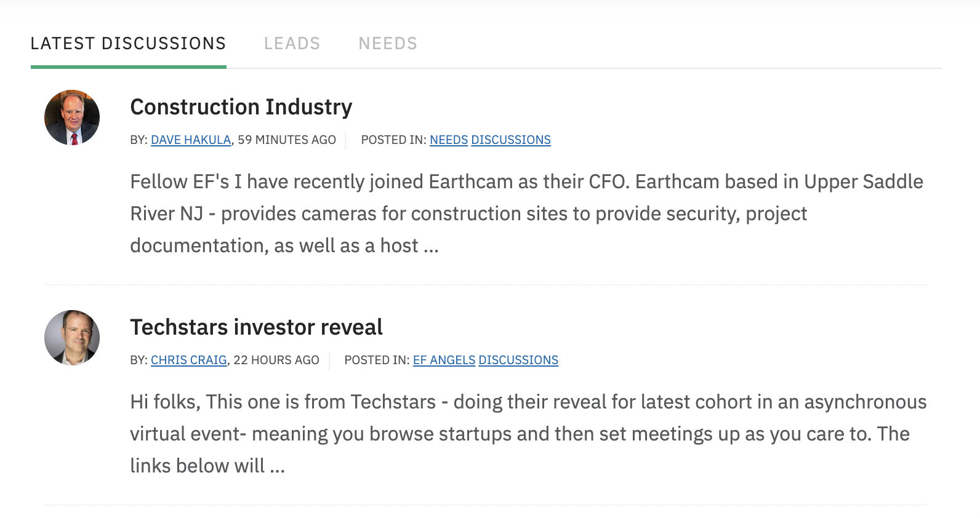Click the Needs category link beside Posted In
Image resolution: width=980 pixels, height=518 pixels.
pos(449,140)
